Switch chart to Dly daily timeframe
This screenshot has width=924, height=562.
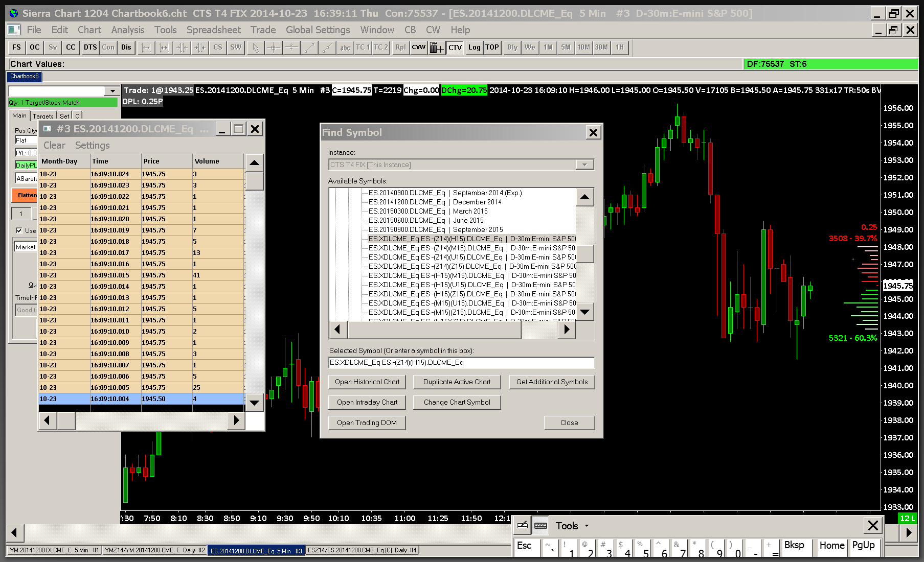(512, 48)
